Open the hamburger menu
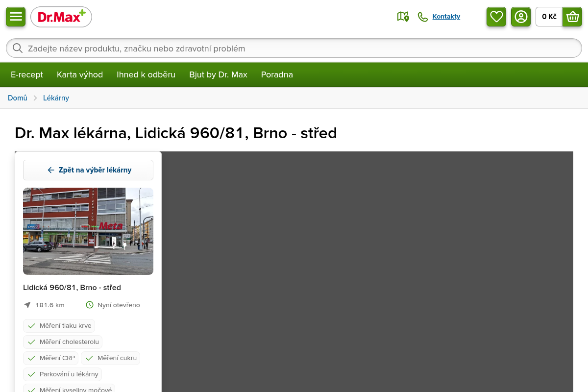The height and width of the screenshot is (392, 588). point(16,17)
